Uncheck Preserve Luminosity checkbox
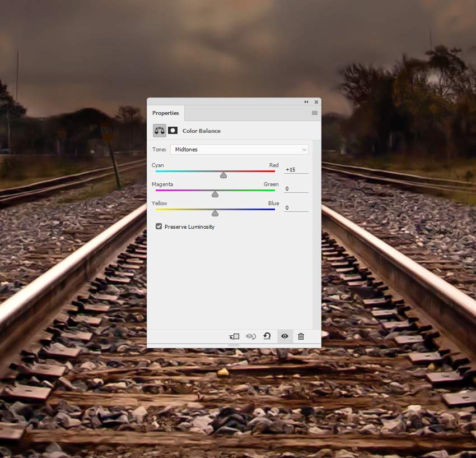Viewport: 476px width, 458px height. [159, 226]
